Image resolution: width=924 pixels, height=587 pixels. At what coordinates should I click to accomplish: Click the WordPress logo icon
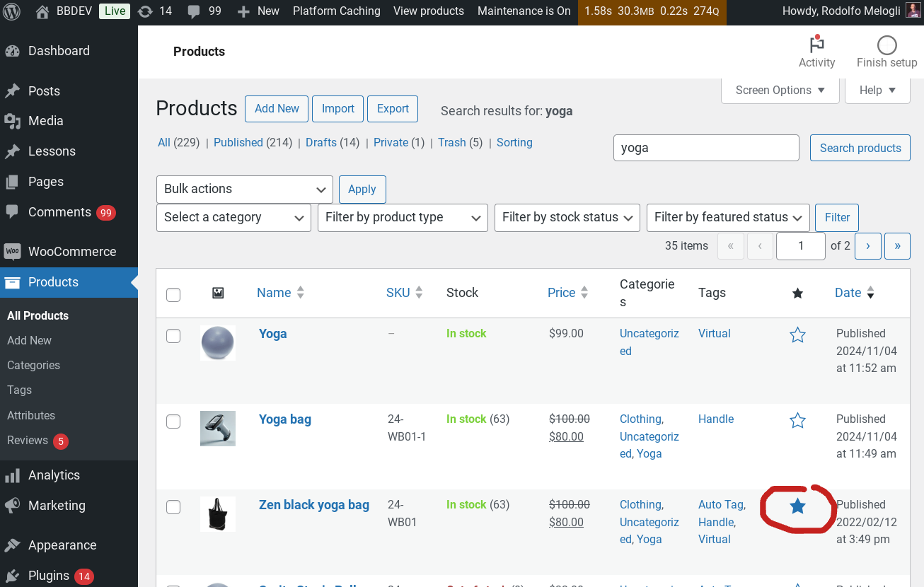click(x=12, y=11)
